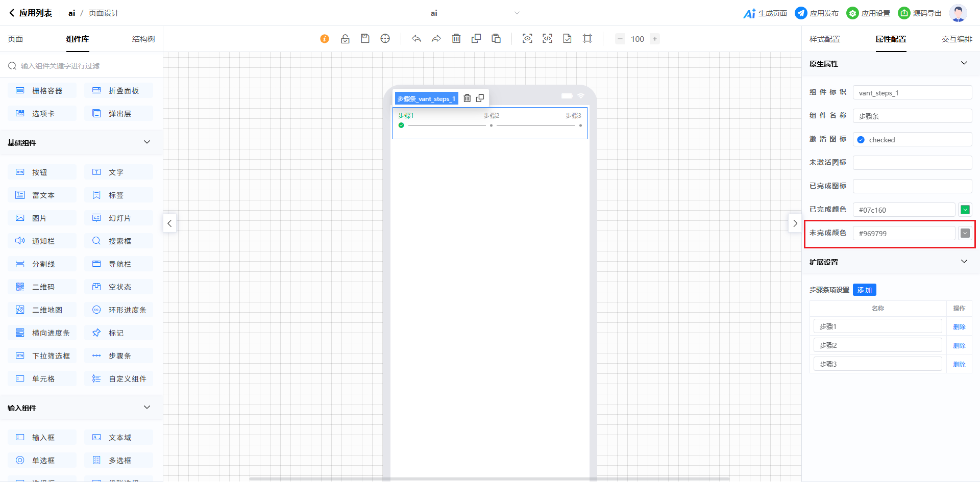Image resolution: width=980 pixels, height=482 pixels.
Task: Open the ai page dropdown at top center
Action: coord(517,13)
